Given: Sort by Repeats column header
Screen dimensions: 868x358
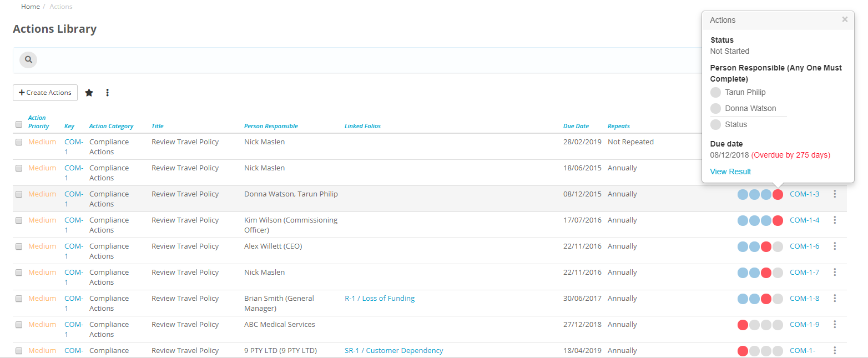Looking at the screenshot, I should 619,126.
